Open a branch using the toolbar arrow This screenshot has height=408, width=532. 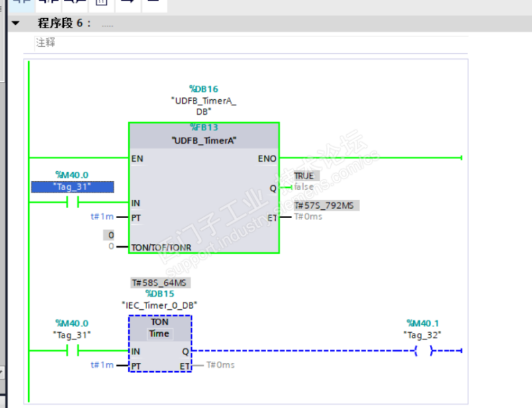[x=128, y=4]
